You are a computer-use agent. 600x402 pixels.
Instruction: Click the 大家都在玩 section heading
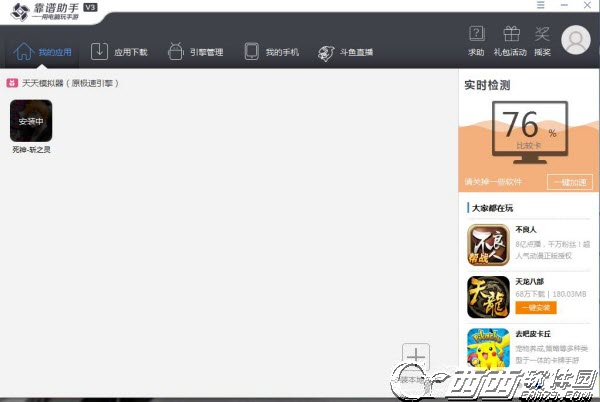coord(492,208)
